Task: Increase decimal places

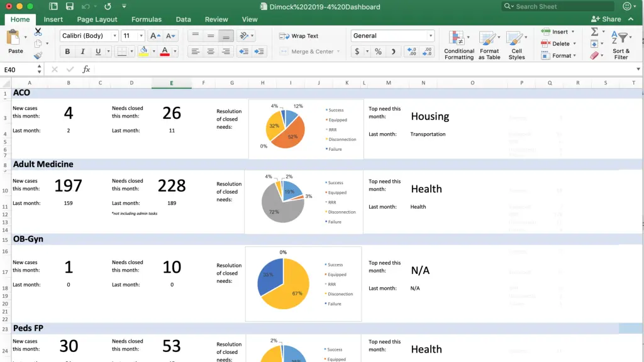Action: (x=411, y=52)
